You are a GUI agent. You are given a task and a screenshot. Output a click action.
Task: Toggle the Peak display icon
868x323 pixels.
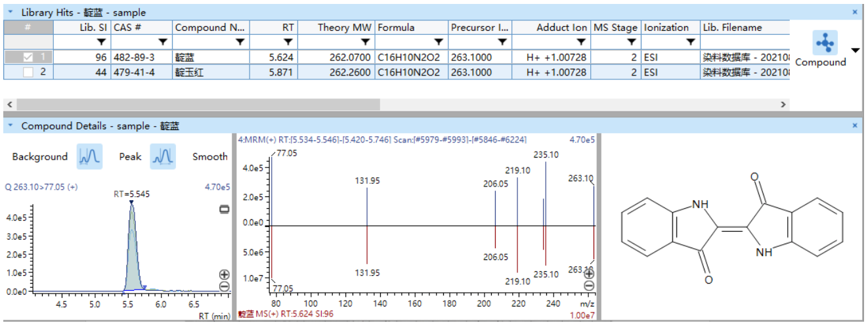163,157
